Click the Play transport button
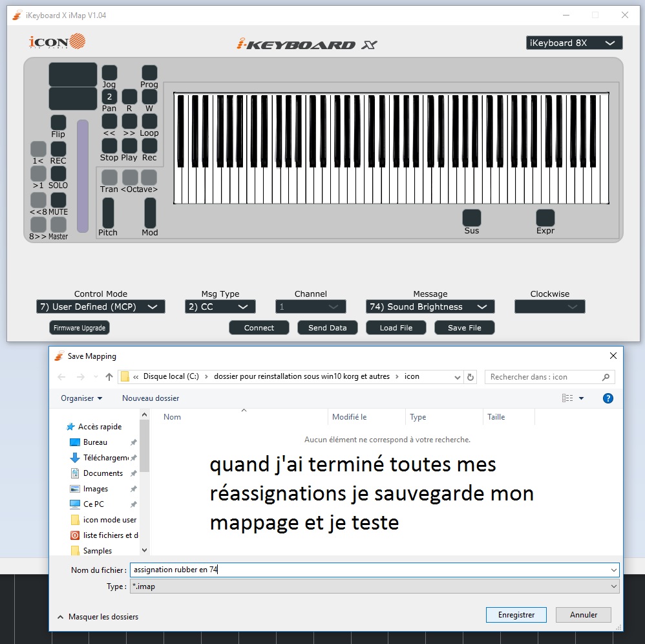645x644 pixels. coord(129,146)
